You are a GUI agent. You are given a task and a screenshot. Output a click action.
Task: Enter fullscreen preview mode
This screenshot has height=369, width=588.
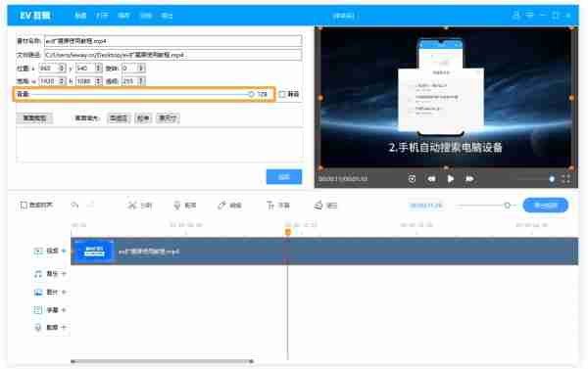pyautogui.click(x=565, y=179)
